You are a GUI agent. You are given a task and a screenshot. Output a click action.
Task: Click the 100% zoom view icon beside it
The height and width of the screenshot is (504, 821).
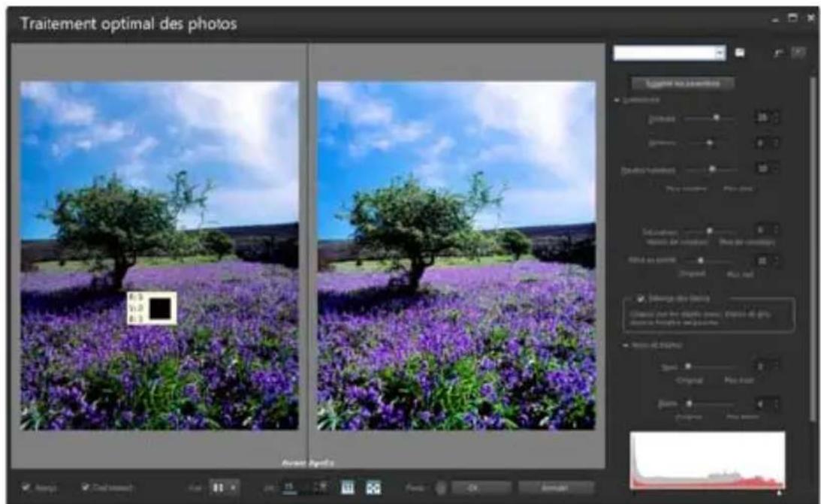[x=376, y=485]
